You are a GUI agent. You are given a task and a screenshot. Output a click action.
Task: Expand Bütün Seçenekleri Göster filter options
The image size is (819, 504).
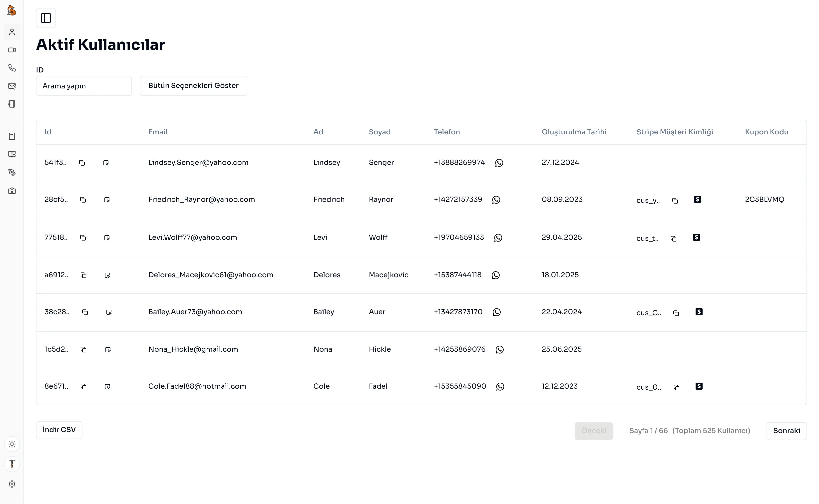click(193, 86)
